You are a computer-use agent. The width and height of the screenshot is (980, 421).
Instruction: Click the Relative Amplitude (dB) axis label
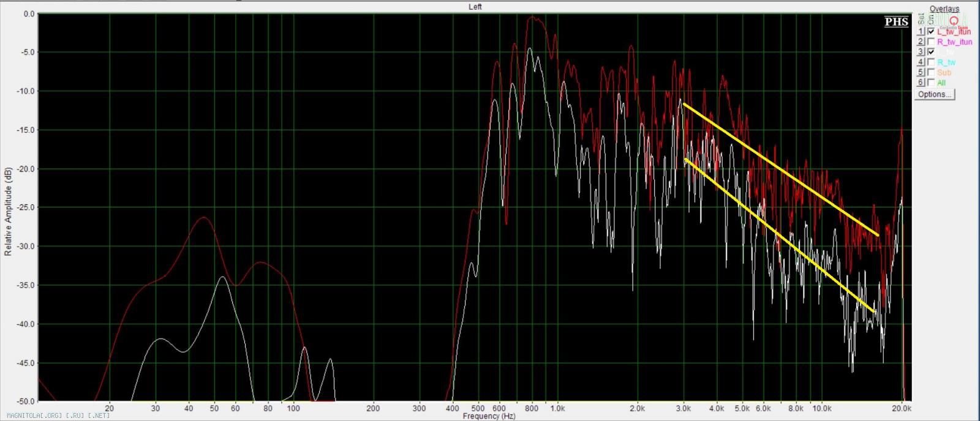(x=8, y=211)
